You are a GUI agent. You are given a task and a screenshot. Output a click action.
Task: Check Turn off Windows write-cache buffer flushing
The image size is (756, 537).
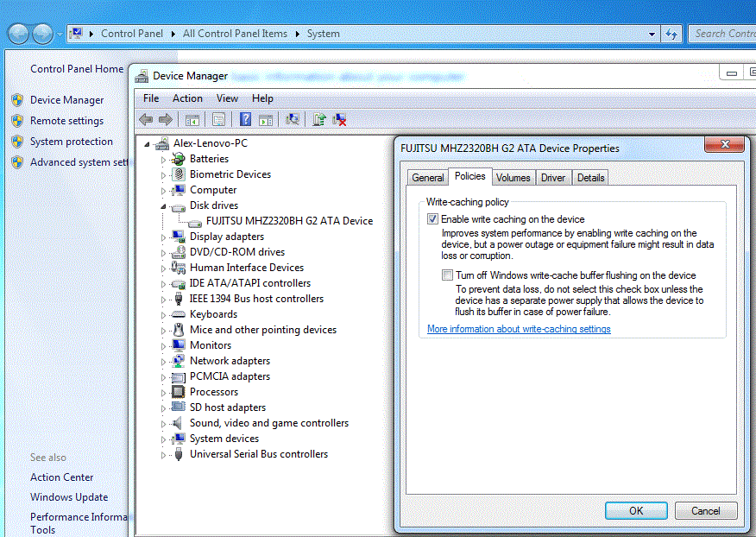pos(447,275)
